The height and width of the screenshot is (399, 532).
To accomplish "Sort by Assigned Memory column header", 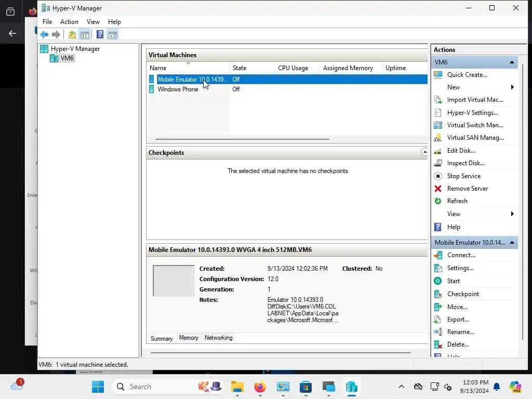I will point(351,68).
